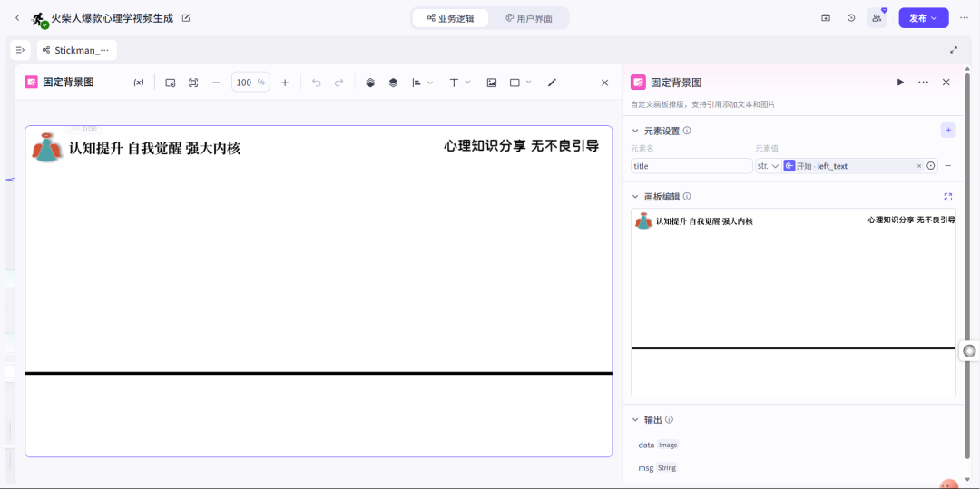Click the fit-to-screen icon beside zoom controls

(x=193, y=83)
